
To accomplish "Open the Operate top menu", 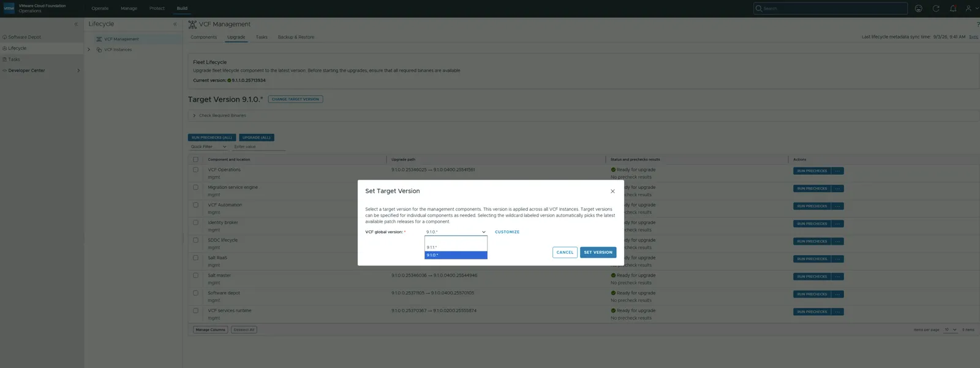I will [100, 9].
